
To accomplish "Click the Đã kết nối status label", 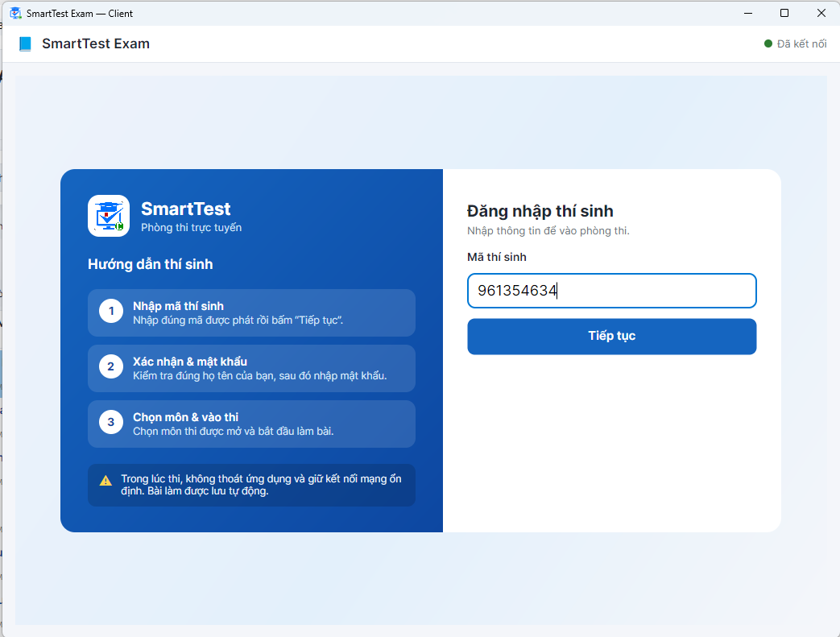I will click(x=801, y=44).
